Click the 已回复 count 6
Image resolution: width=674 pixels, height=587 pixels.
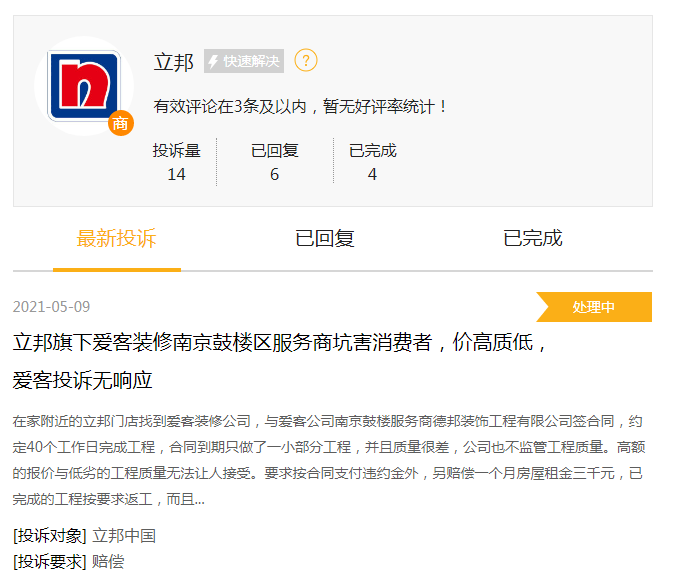pos(274,174)
